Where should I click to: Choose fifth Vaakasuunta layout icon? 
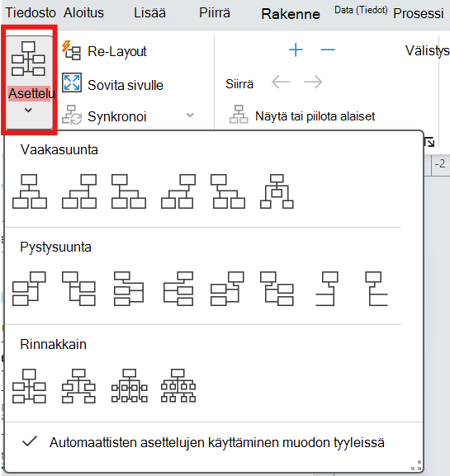pos(228,191)
